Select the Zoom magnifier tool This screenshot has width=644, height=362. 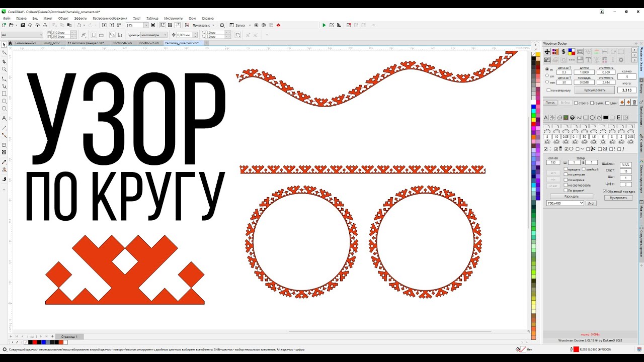(x=5, y=69)
